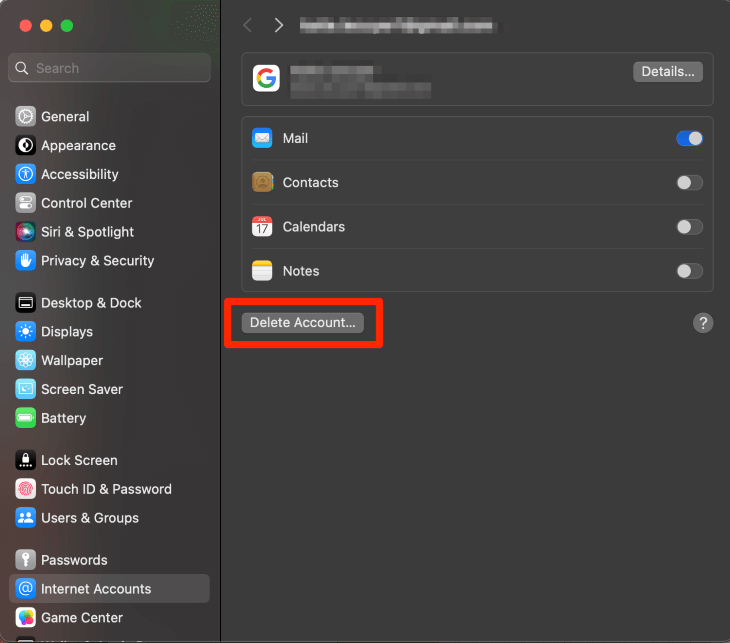
Task: Click the Control Center icon
Action: coord(26,203)
